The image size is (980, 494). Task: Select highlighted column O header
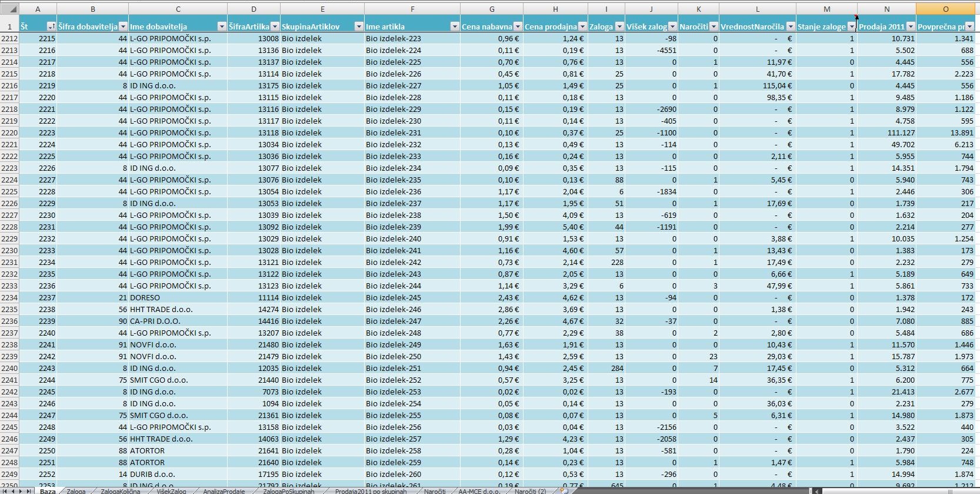[945, 9]
